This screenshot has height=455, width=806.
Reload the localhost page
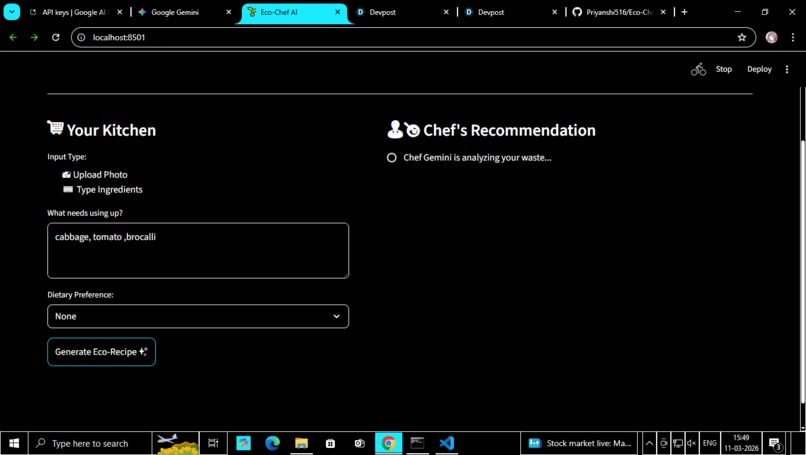click(x=56, y=37)
